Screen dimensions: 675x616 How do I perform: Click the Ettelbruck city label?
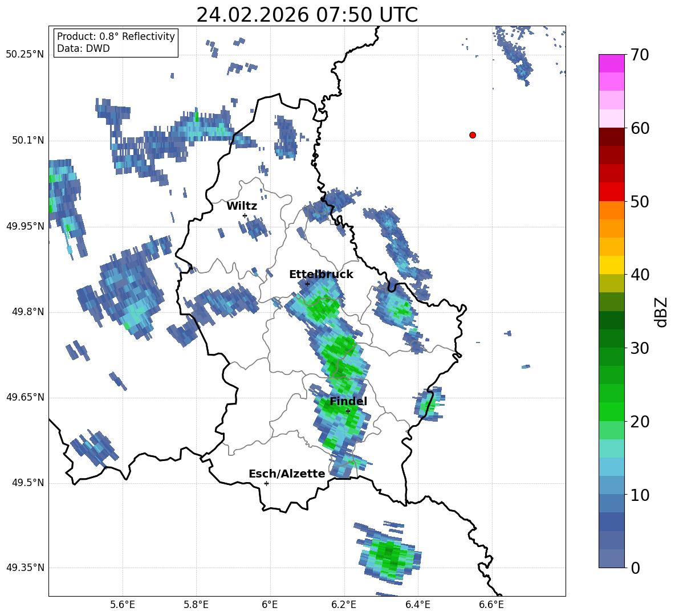pyautogui.click(x=321, y=275)
